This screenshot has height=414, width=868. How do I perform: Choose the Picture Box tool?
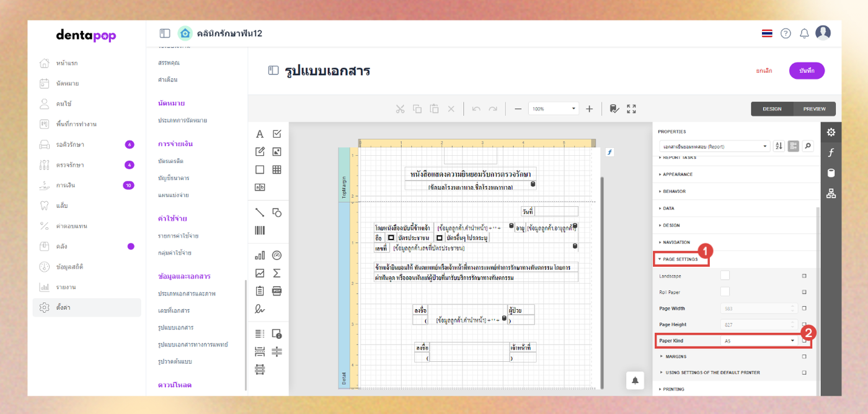277,151
